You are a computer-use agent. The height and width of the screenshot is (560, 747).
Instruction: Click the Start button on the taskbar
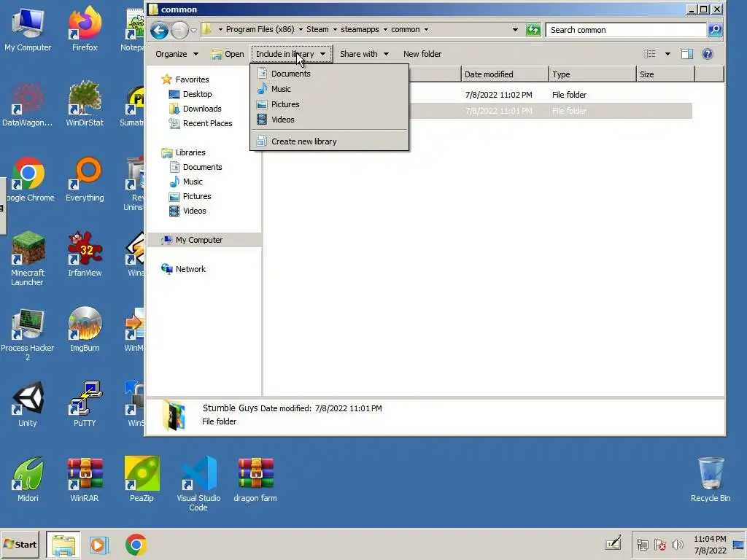20,544
